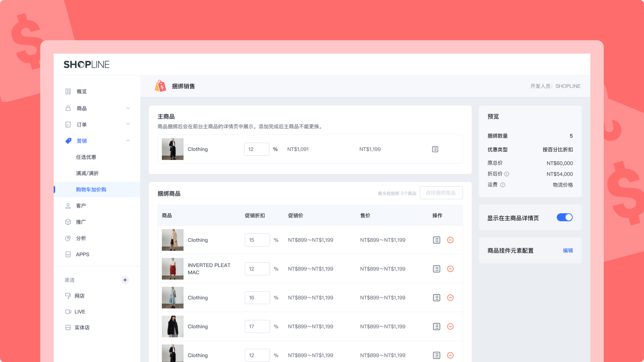
Task: Click remove icon on 15% discount row
Action: 450,240
